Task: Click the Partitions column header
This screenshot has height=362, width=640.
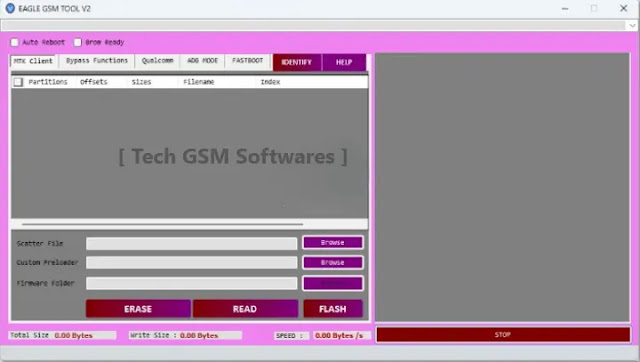Action: coord(48,82)
